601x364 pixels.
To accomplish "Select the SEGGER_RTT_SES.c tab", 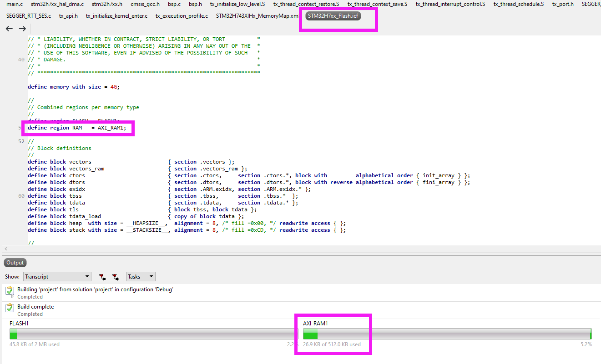I will 29,16.
